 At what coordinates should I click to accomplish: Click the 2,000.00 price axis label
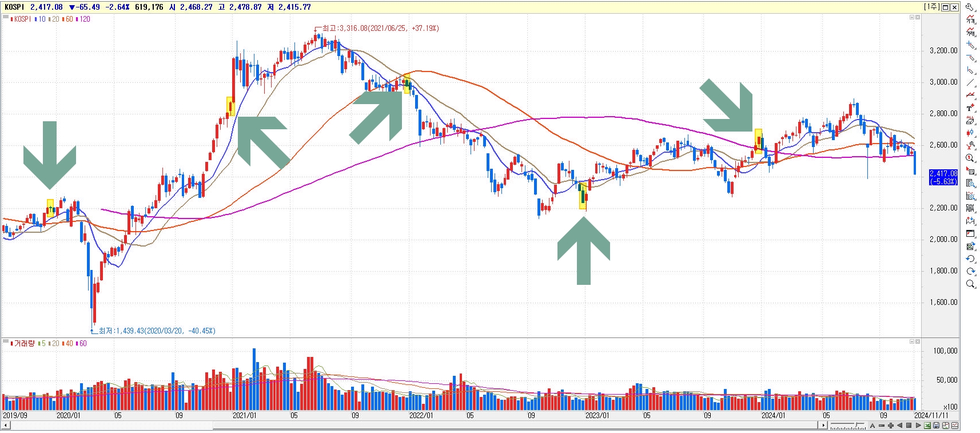click(943, 239)
